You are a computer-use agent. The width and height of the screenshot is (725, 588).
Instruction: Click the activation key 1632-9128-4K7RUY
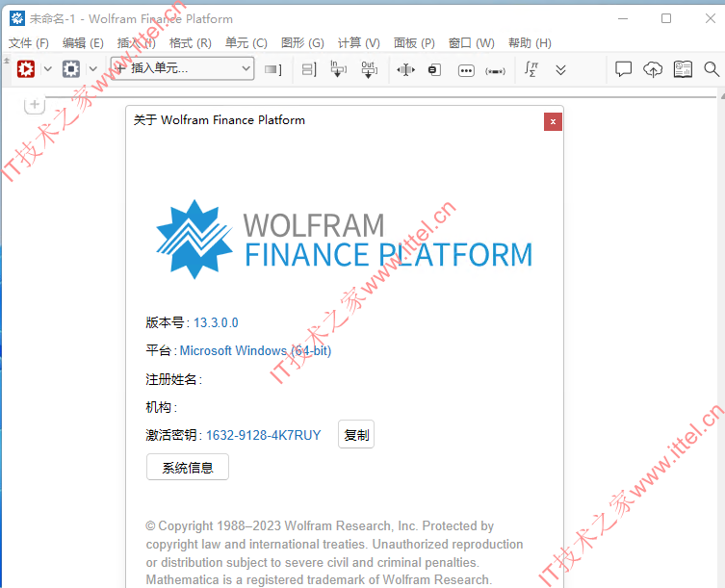click(x=263, y=435)
